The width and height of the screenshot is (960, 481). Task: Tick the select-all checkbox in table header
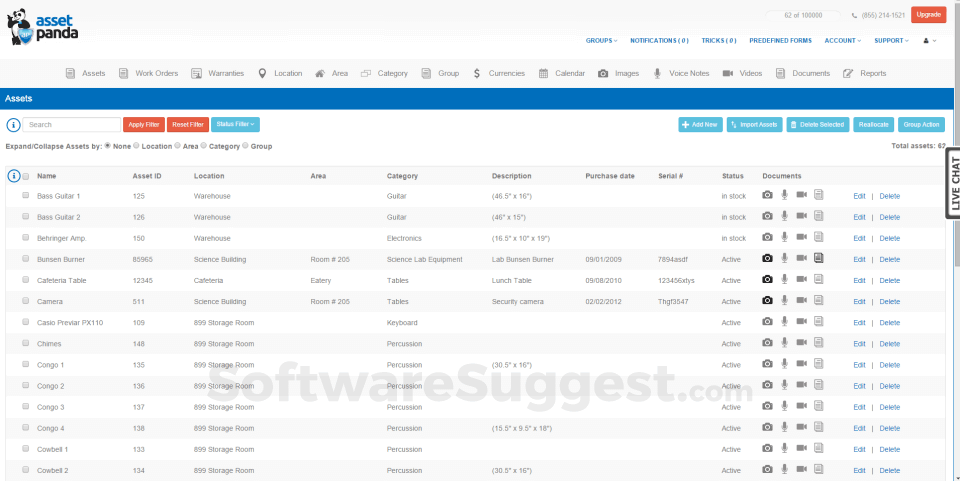26,176
